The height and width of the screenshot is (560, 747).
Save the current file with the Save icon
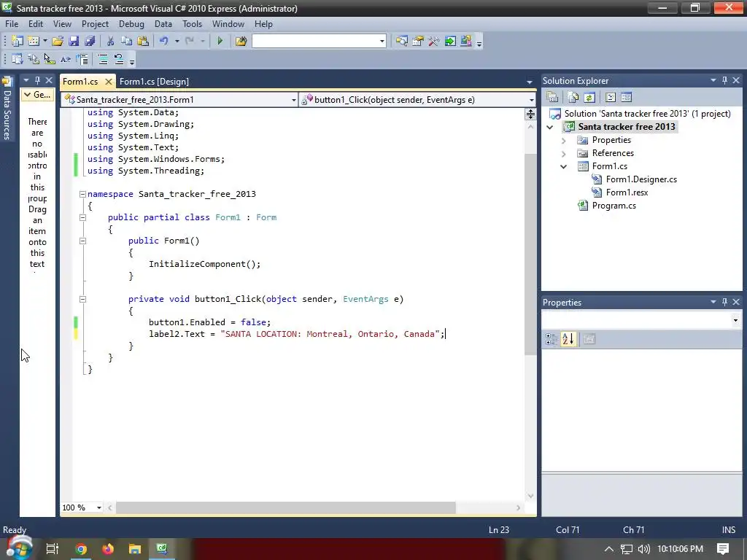[x=74, y=42]
